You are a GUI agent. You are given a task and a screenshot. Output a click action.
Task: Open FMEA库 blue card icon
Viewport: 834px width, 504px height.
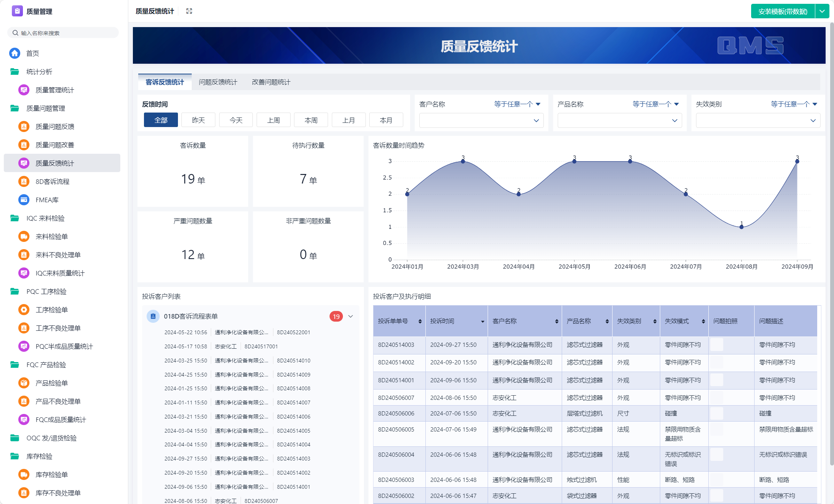click(24, 200)
